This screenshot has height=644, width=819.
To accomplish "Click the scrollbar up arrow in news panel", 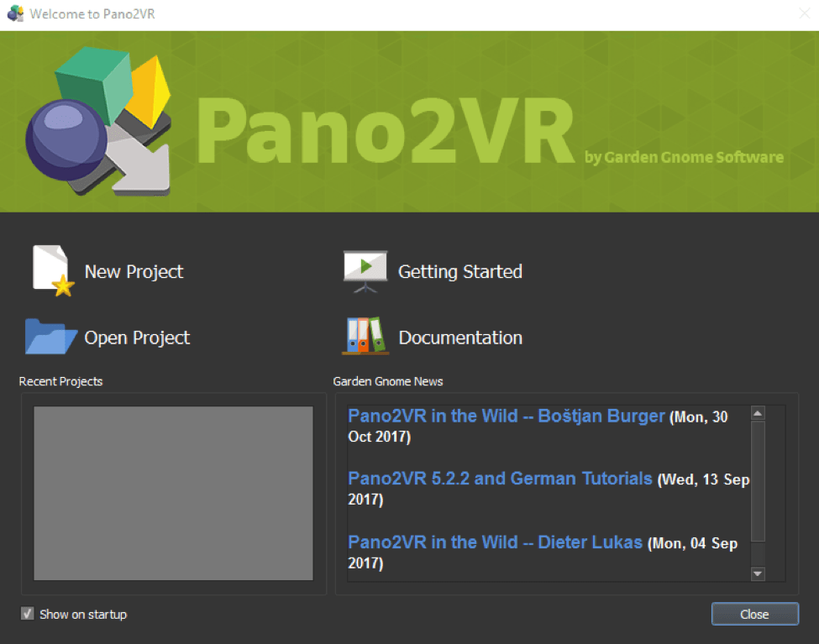I will coord(758,412).
